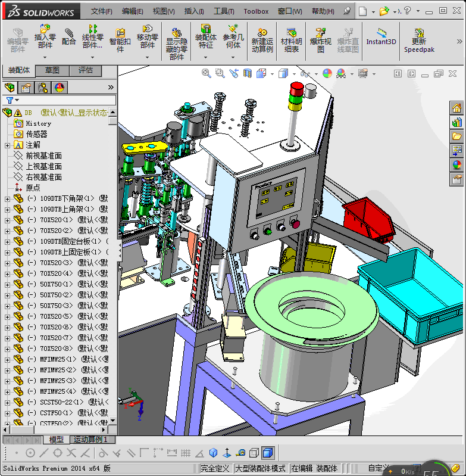Click Exploded View (爆炸视图) icon

320,40
